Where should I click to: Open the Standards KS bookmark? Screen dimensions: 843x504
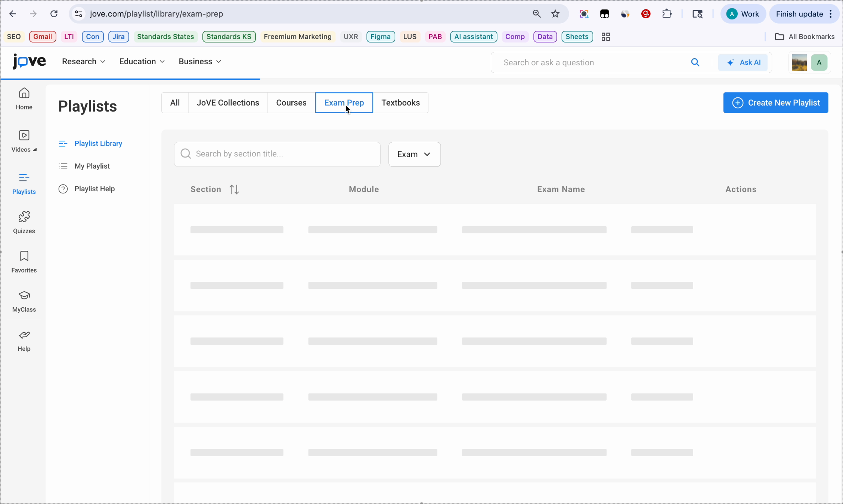click(229, 37)
